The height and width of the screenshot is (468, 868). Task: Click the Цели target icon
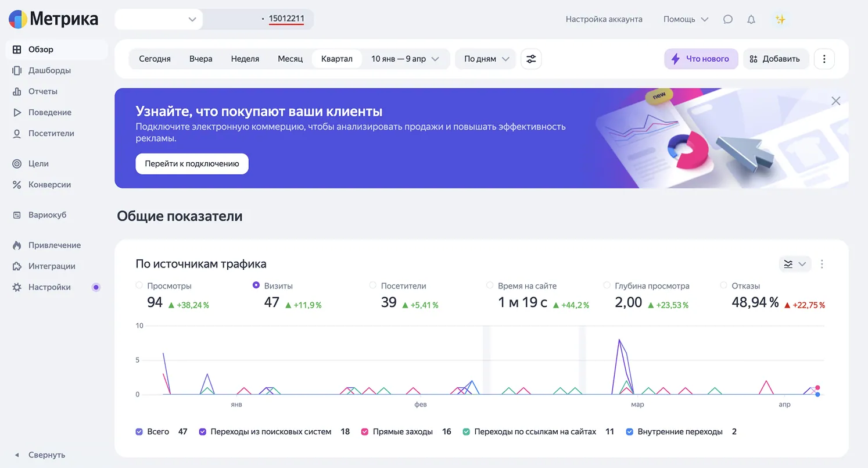(17, 163)
